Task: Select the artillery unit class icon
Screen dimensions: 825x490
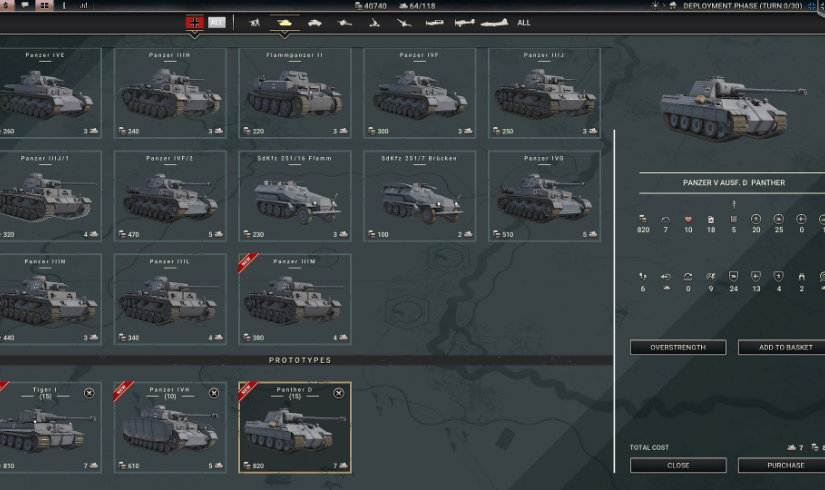Action: (374, 23)
